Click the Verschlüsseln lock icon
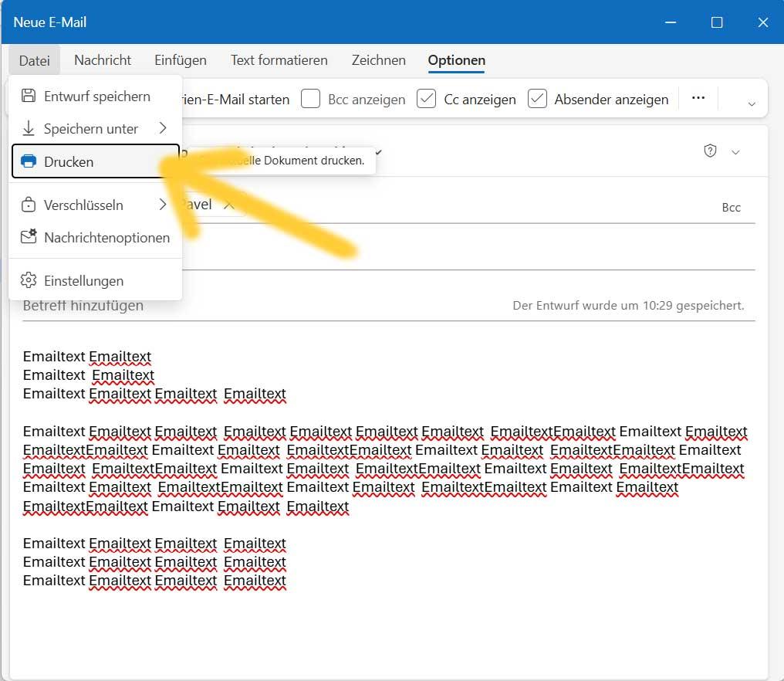Viewport: 784px width, 681px height. [28, 205]
